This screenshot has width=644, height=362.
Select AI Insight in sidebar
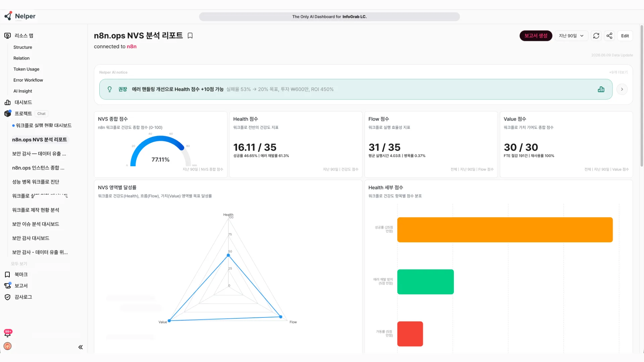(x=23, y=91)
